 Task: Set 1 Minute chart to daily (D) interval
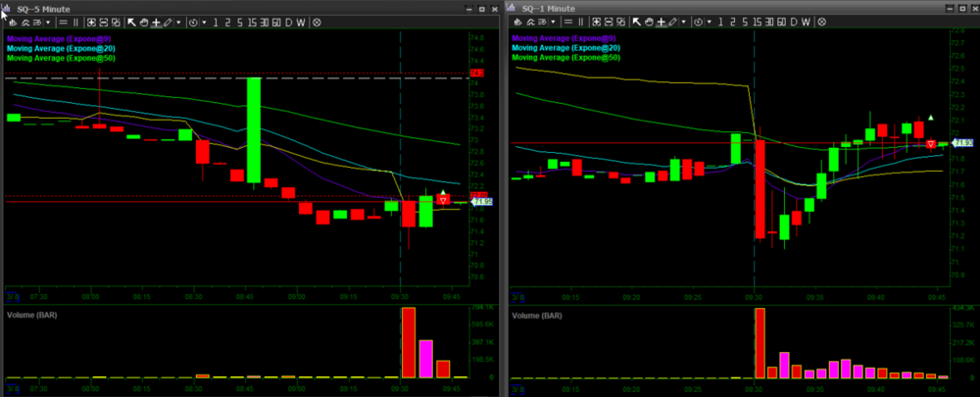(x=794, y=21)
